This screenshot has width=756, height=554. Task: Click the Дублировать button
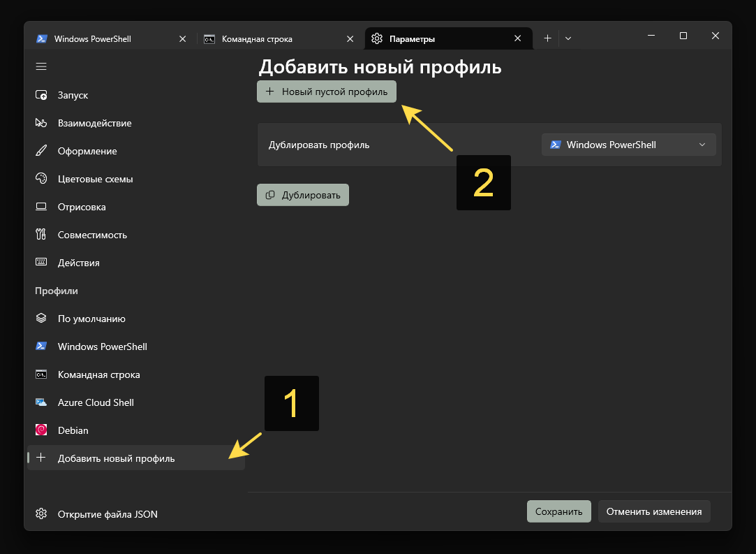303,195
